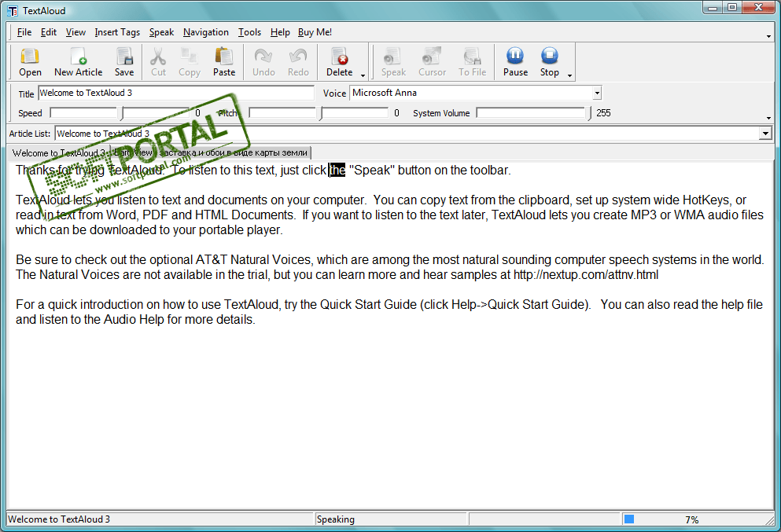781x532 pixels.
Task: Click the Delete article icon
Action: [x=339, y=62]
